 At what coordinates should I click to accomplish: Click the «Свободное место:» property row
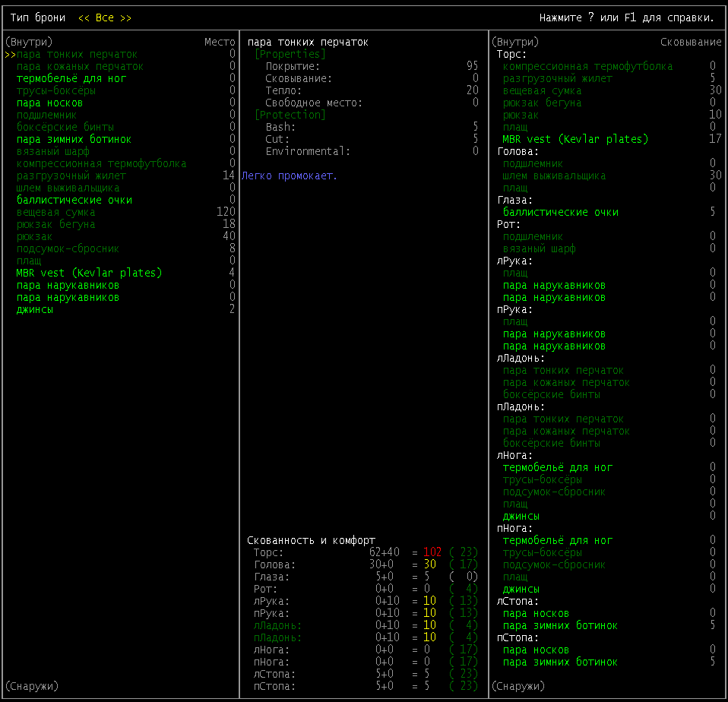point(372,103)
